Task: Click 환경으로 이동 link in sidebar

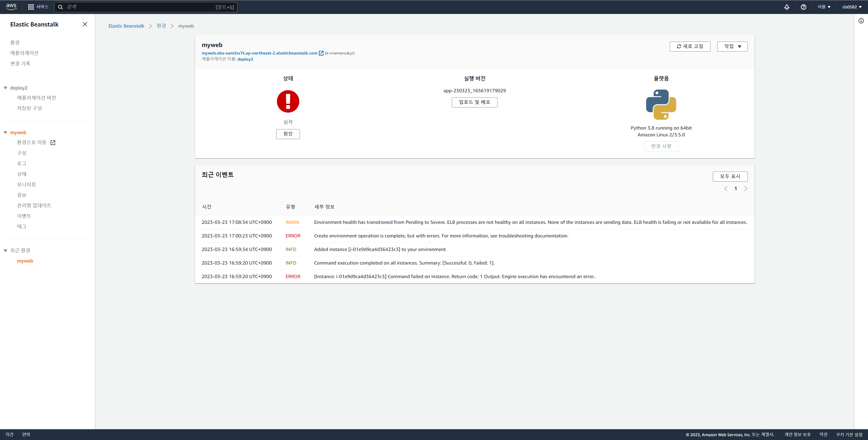Action: coord(32,143)
